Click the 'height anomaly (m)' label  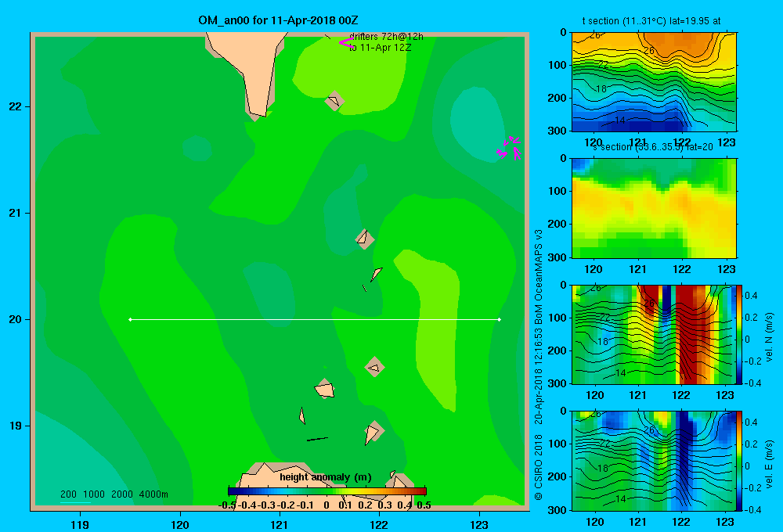pyautogui.click(x=326, y=477)
